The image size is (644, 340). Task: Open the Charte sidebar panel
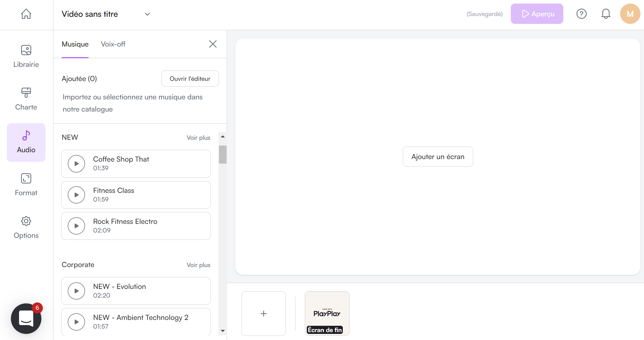[26, 99]
